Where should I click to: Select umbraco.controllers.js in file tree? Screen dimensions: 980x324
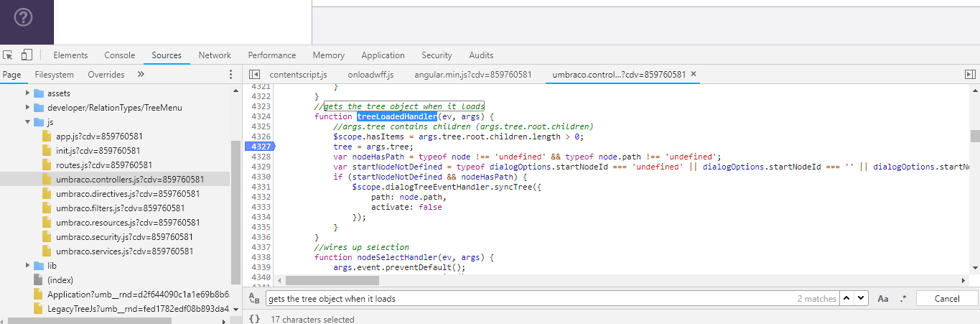click(x=130, y=180)
